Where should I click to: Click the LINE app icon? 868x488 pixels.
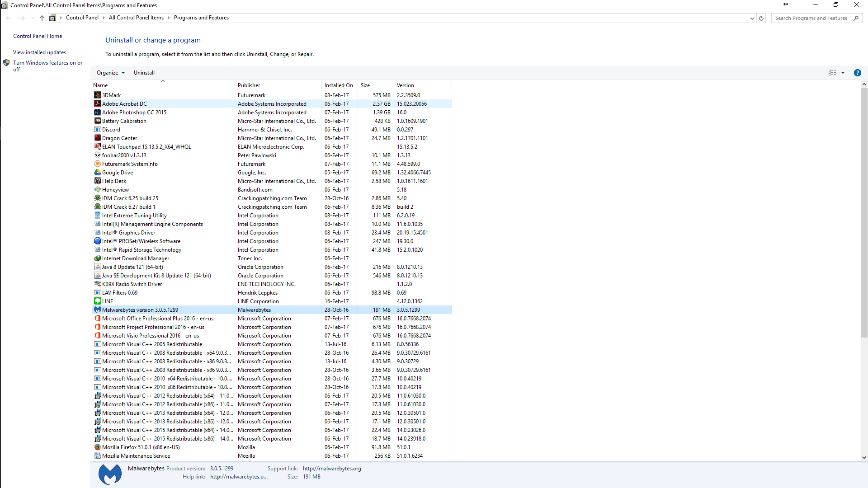tap(97, 301)
